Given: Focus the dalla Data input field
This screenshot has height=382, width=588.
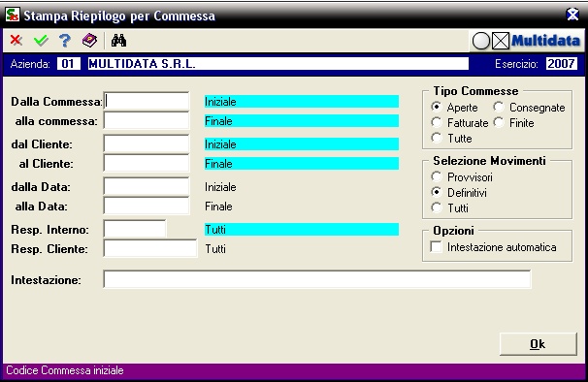Looking at the screenshot, I should (147, 187).
